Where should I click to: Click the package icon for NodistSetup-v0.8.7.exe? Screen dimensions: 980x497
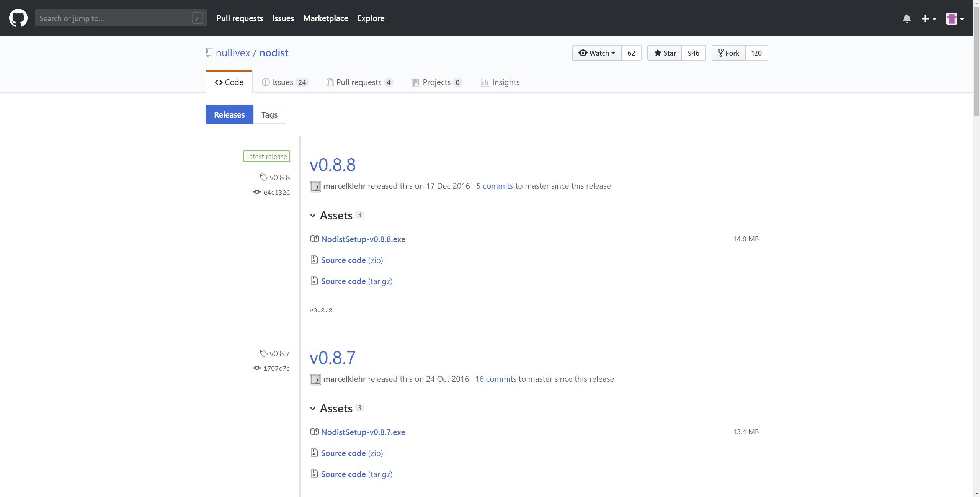(314, 432)
